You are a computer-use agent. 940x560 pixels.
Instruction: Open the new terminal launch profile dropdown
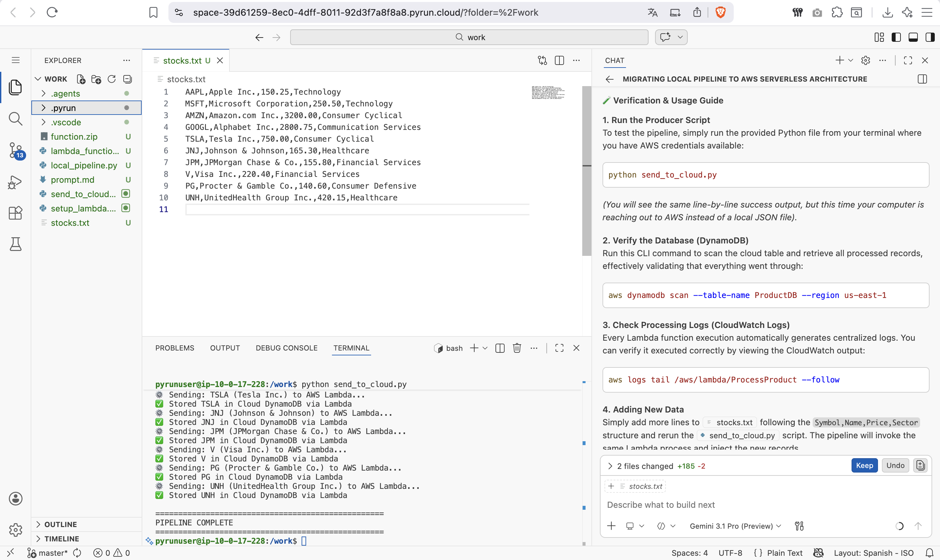click(485, 348)
